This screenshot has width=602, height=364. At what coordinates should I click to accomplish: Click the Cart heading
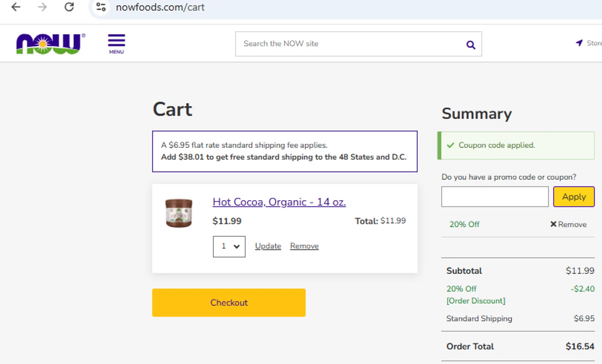(173, 109)
